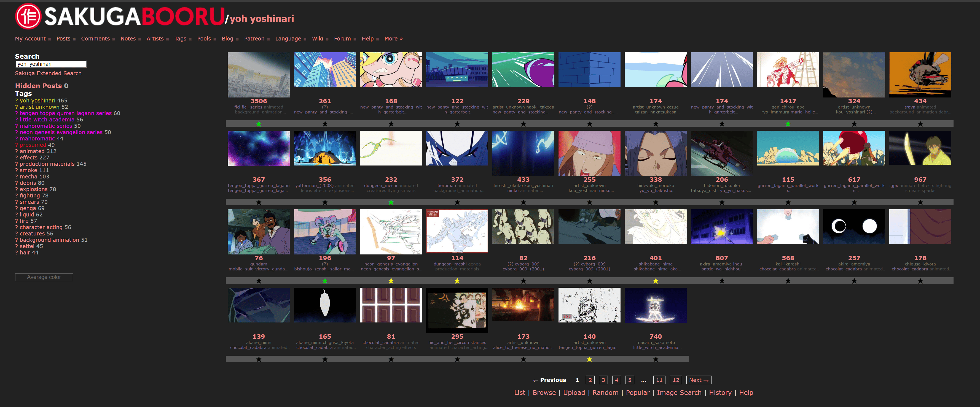The width and height of the screenshot is (980, 407).
Task: Click star icon under Trava post 434
Action: click(920, 124)
